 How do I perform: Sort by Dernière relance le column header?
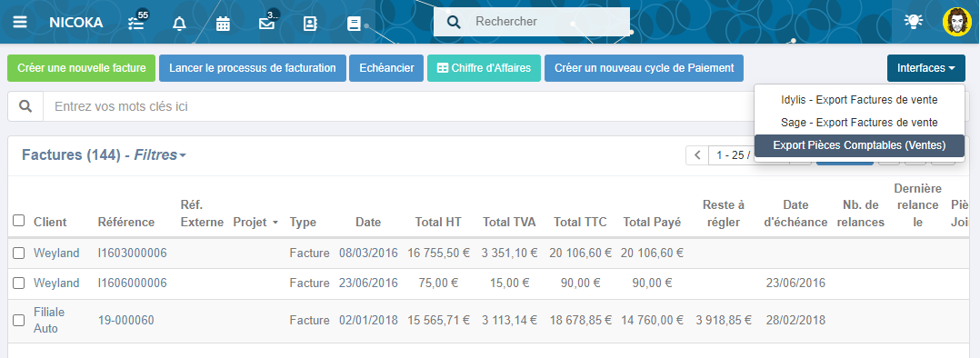click(x=917, y=205)
